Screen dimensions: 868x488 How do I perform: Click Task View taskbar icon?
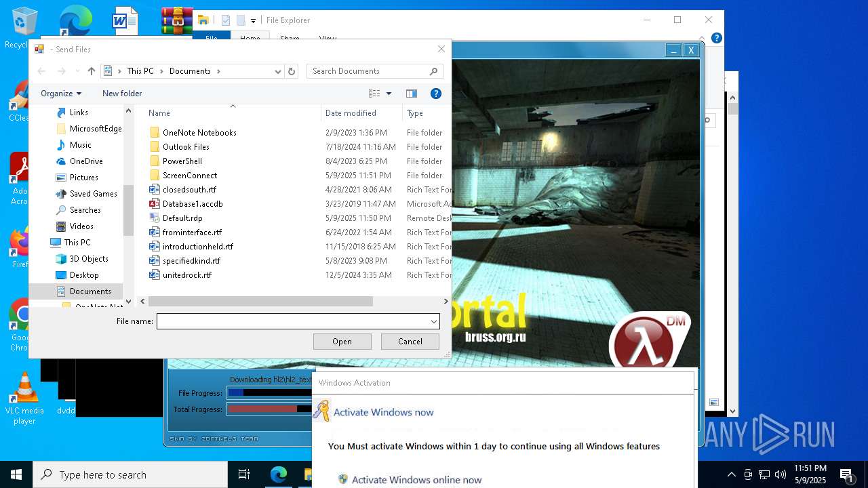point(244,474)
